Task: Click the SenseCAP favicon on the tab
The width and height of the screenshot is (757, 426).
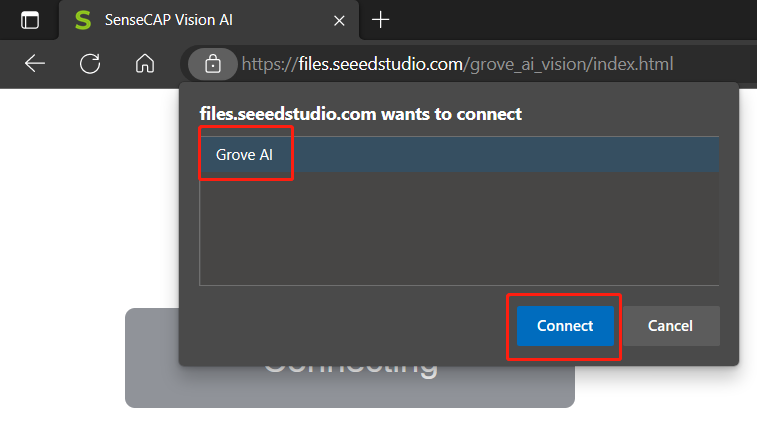Action: click(x=83, y=20)
